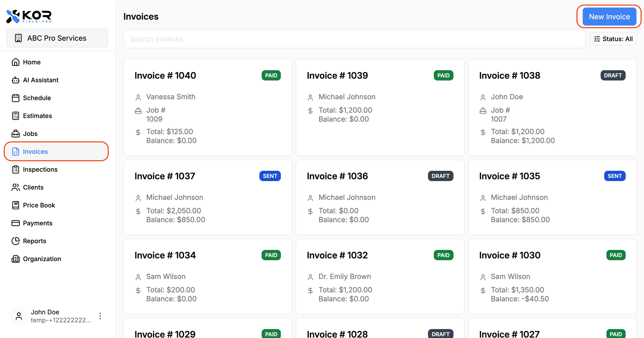
Task: Open the Schedule calendar icon
Action: 15,98
